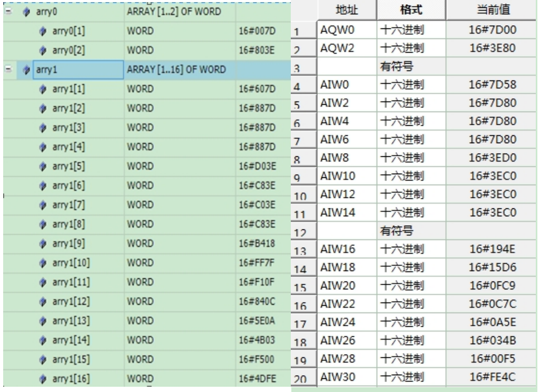540x392 pixels.
Task: Click the arry1[12] variable icon
Action: pos(43,301)
